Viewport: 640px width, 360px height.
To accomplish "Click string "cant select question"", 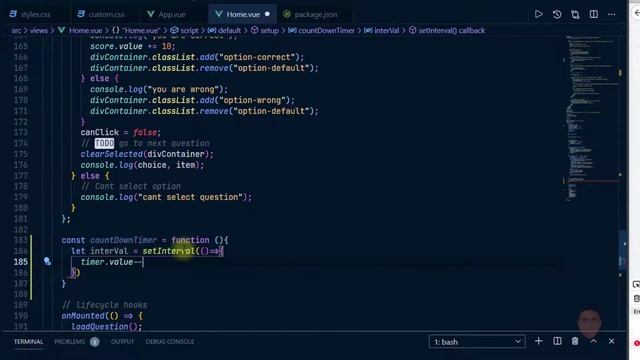I will click(x=191, y=197).
